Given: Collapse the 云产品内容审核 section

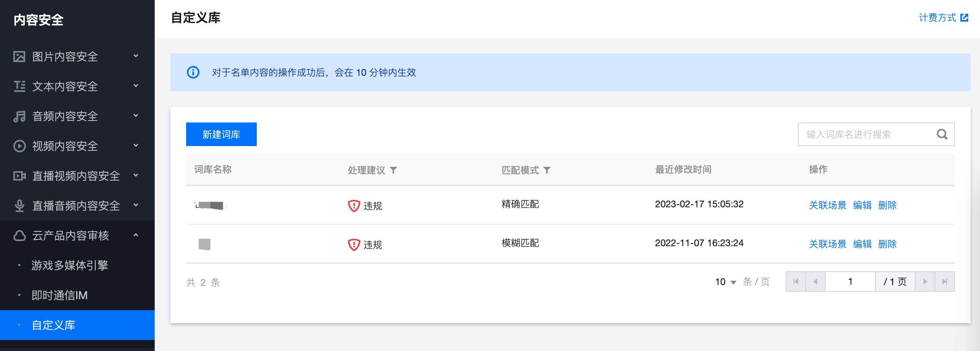Looking at the screenshot, I should point(136,235).
